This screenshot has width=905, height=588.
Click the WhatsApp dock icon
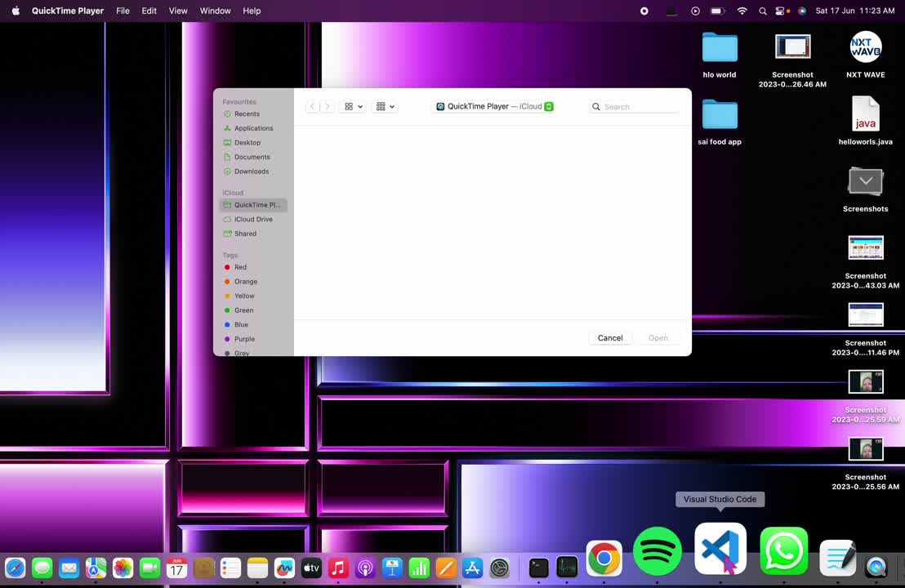pyautogui.click(x=783, y=551)
